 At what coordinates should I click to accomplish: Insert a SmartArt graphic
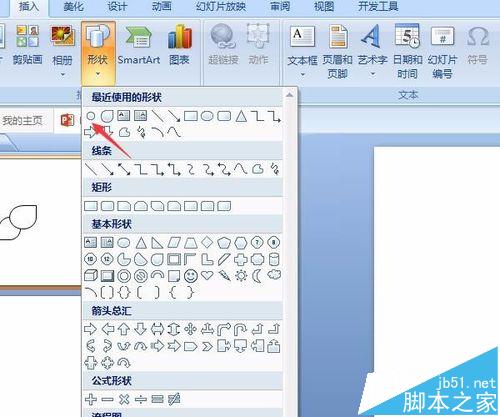pos(139,45)
